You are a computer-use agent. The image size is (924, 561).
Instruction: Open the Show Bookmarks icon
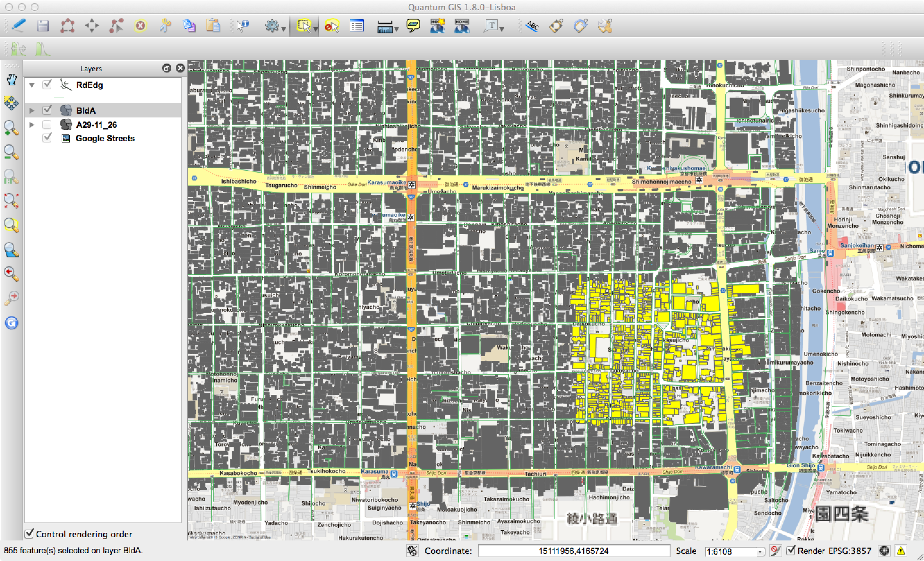[462, 25]
